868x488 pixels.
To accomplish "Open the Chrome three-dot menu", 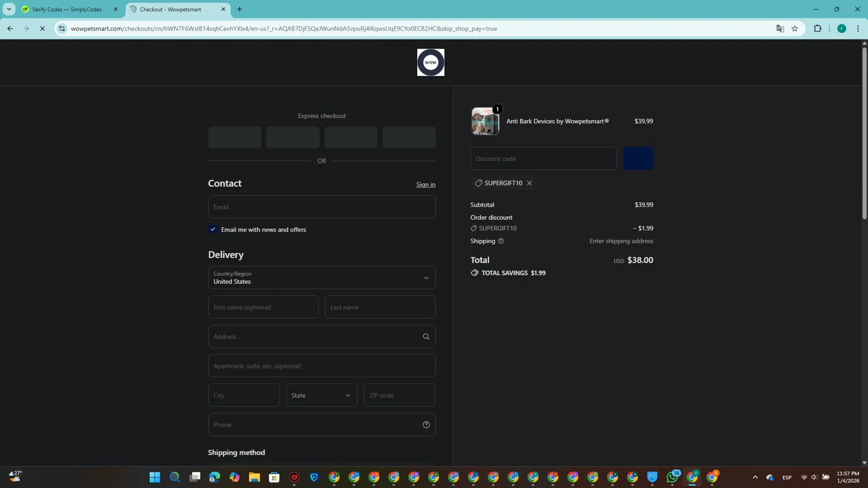I will coord(858,28).
